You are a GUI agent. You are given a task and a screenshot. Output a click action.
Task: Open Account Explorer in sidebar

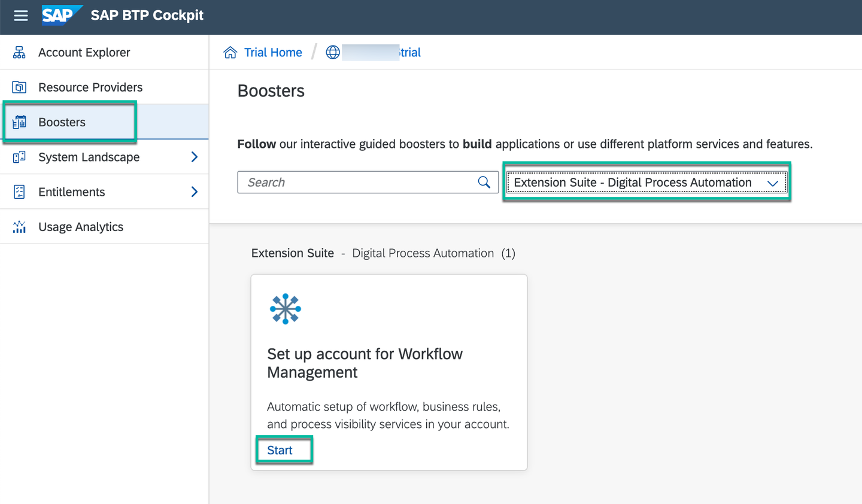click(104, 52)
